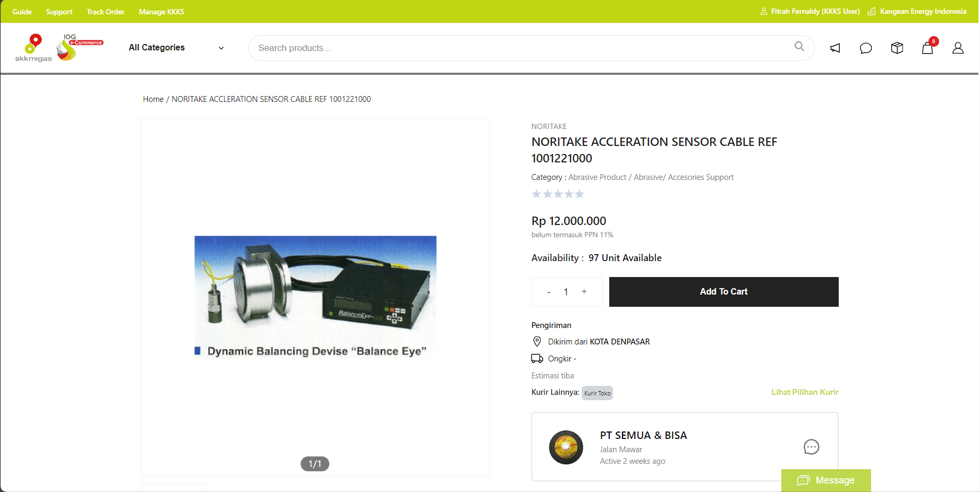Image resolution: width=980 pixels, height=492 pixels.
Task: Select the Kurir Toko courier tag
Action: click(x=597, y=393)
